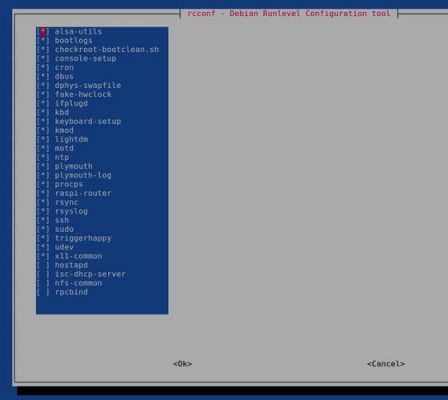Toggle the keyboard-setup checkbox
This screenshot has width=448, height=400.
pyautogui.click(x=43, y=122)
